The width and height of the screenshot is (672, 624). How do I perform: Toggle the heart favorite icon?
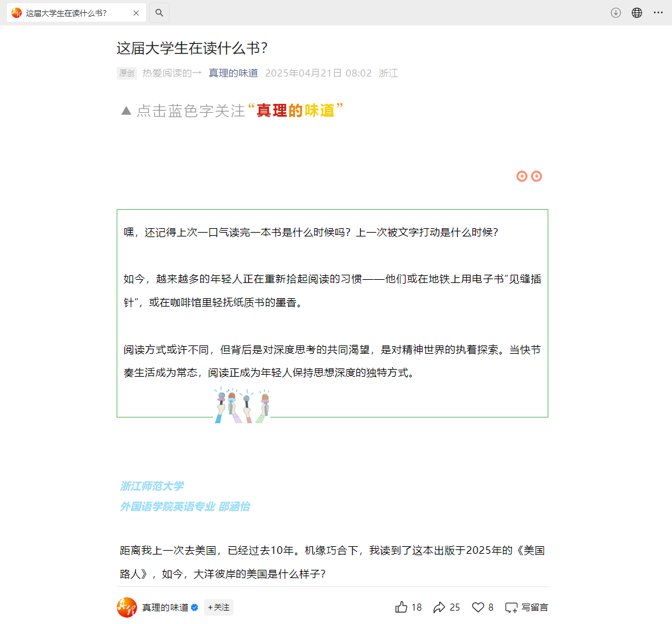coord(478,607)
